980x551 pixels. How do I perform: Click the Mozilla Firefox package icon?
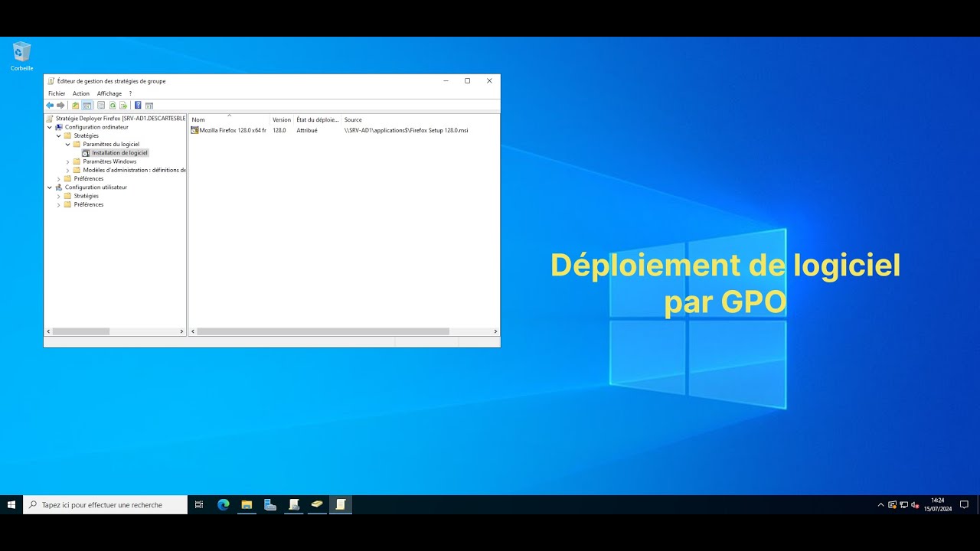click(x=194, y=130)
